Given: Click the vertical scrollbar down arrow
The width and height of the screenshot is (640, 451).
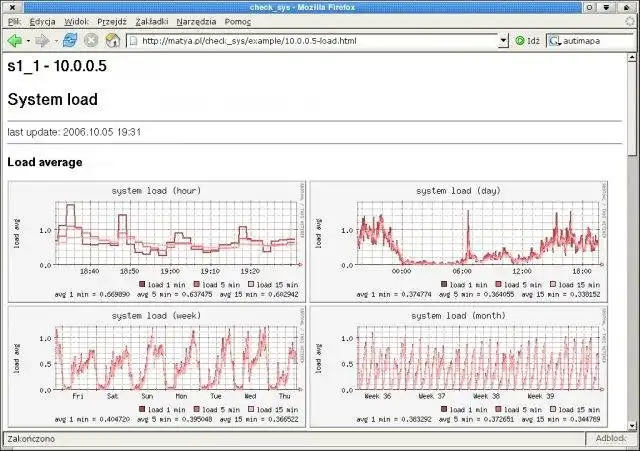Looking at the screenshot, I should pyautogui.click(x=632, y=426).
